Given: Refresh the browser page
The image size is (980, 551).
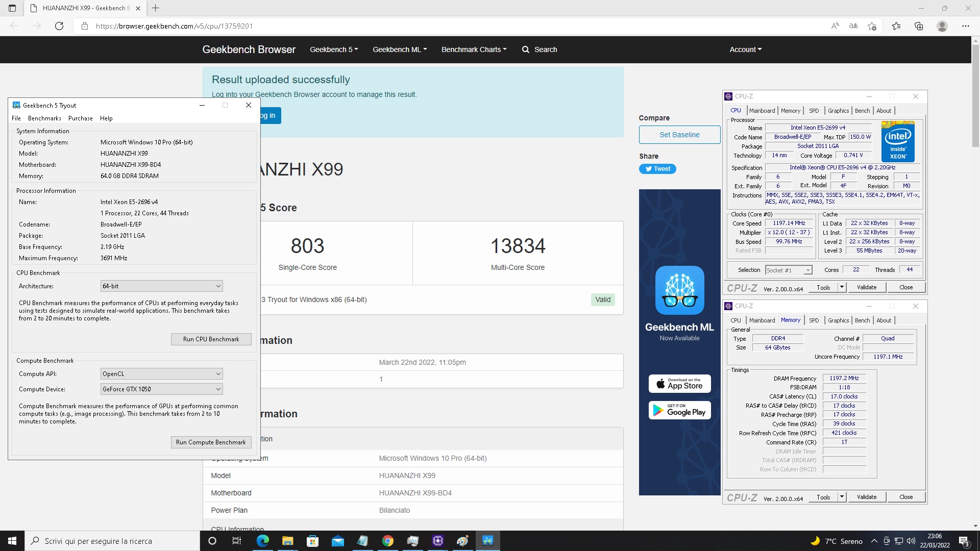Looking at the screenshot, I should click(x=59, y=26).
